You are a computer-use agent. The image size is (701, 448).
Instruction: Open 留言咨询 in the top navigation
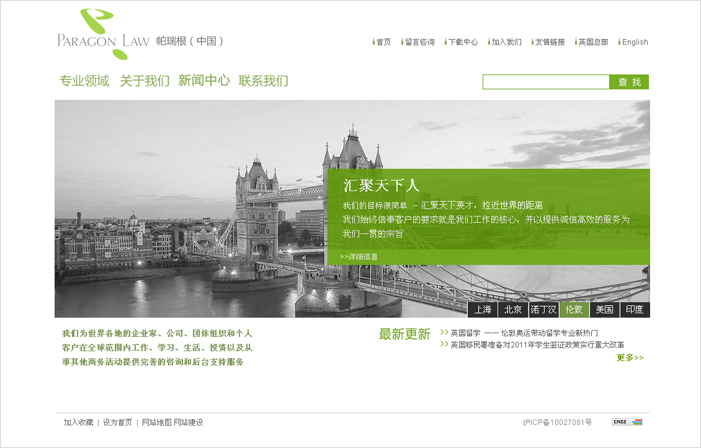pos(419,42)
